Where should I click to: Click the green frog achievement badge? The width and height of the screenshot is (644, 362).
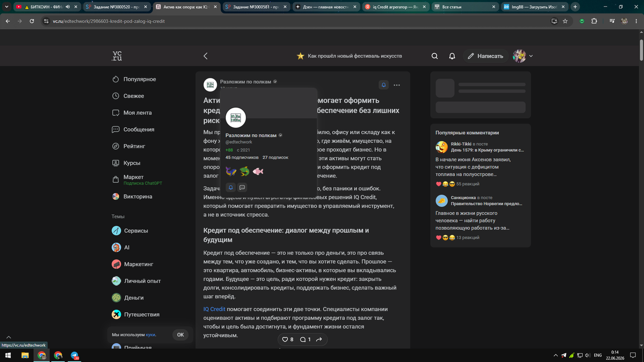pos(245,171)
